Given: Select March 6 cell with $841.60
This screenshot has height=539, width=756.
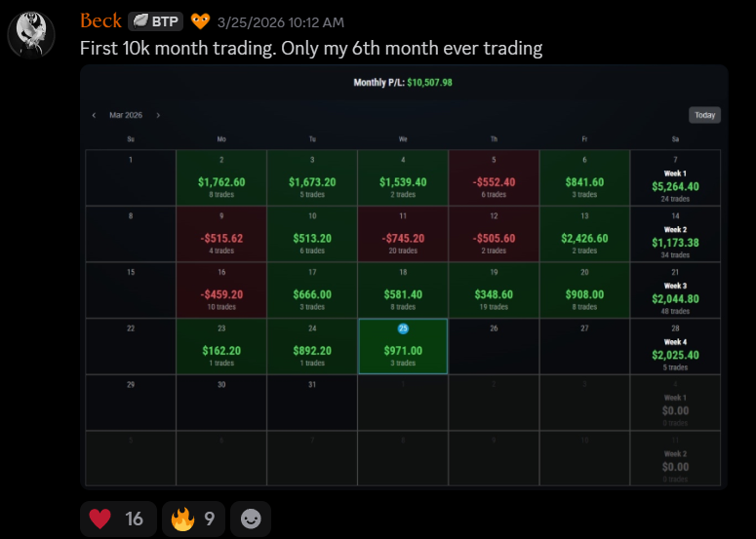Looking at the screenshot, I should pos(584,177).
